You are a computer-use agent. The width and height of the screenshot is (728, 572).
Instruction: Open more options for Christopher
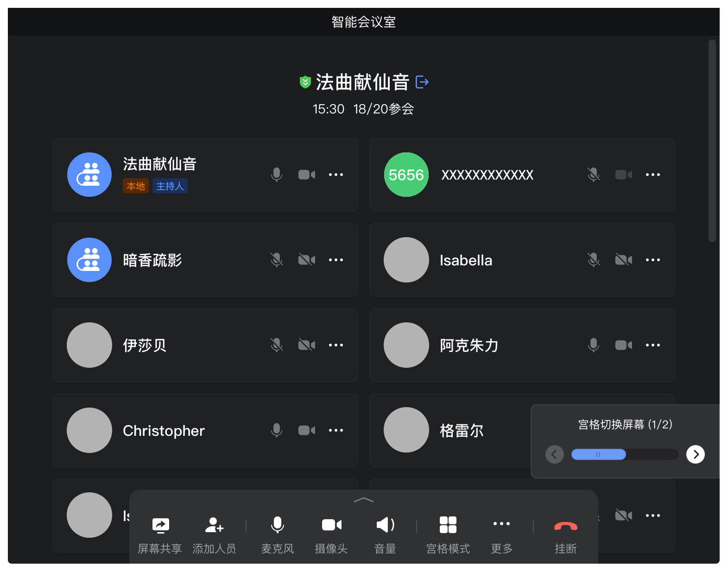point(336,430)
